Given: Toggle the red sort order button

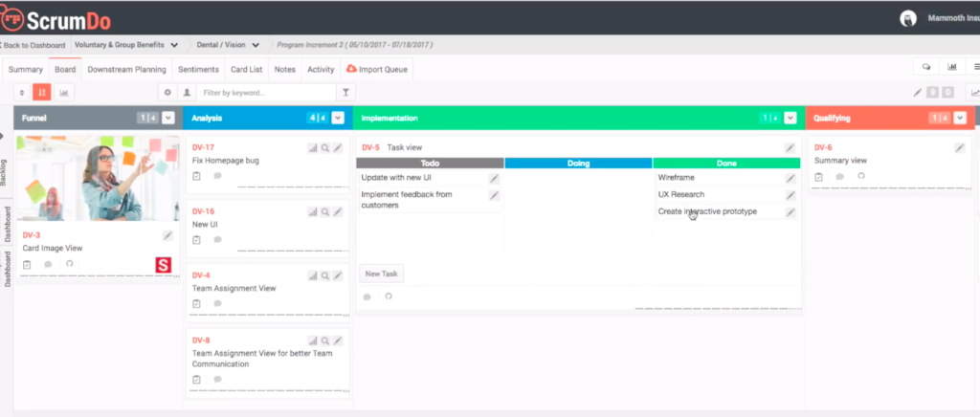Looking at the screenshot, I should [42, 93].
